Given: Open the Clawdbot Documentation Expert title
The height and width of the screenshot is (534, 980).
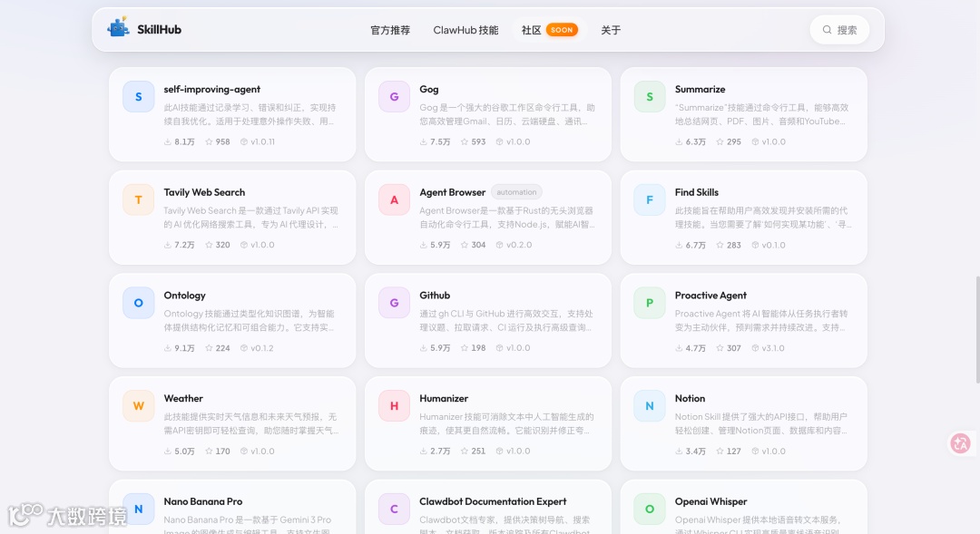Looking at the screenshot, I should (x=493, y=501).
